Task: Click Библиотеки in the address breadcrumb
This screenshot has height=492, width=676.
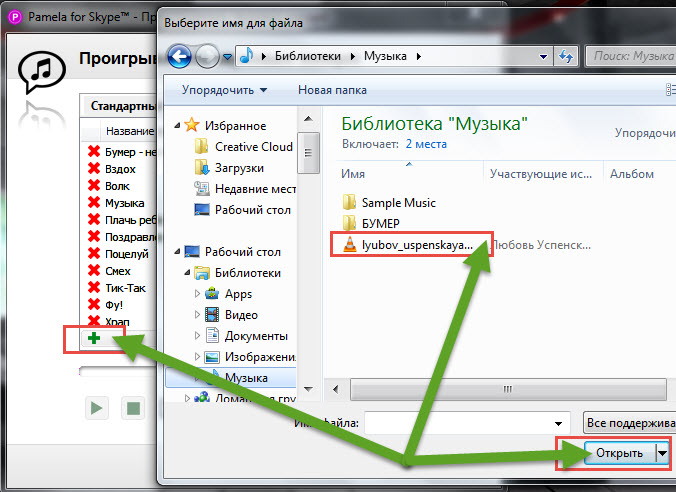Action: (308, 56)
